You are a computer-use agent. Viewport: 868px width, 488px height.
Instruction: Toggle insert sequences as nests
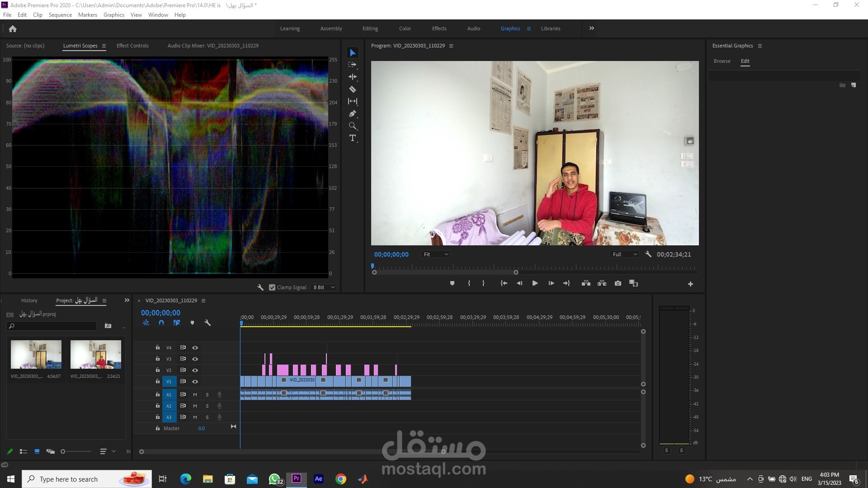pos(146,323)
